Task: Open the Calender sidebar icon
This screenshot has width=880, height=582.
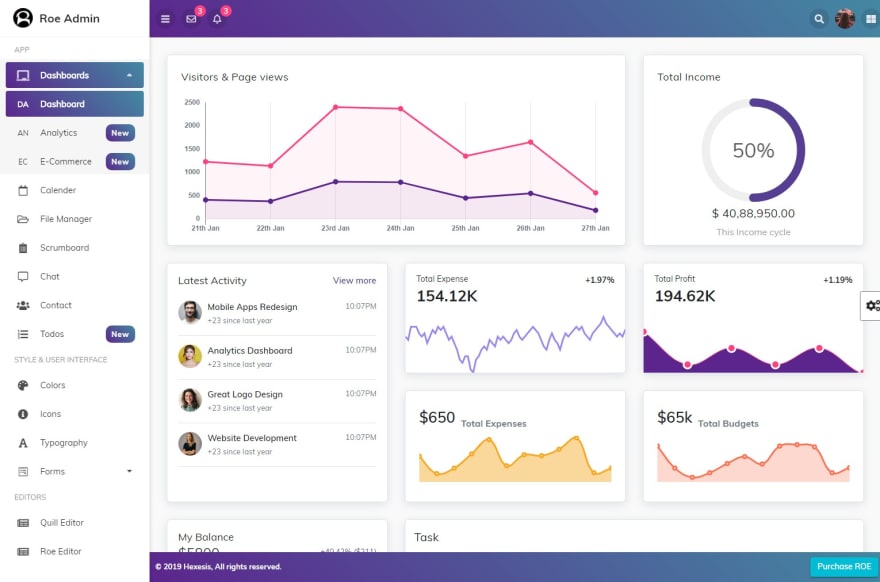Action: (23, 190)
